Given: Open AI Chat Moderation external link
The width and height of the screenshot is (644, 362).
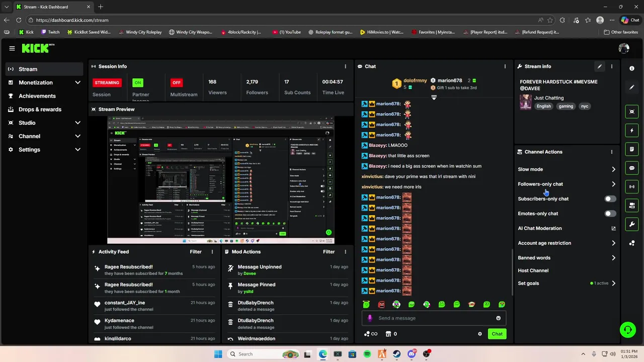Looking at the screenshot, I should 613,228.
